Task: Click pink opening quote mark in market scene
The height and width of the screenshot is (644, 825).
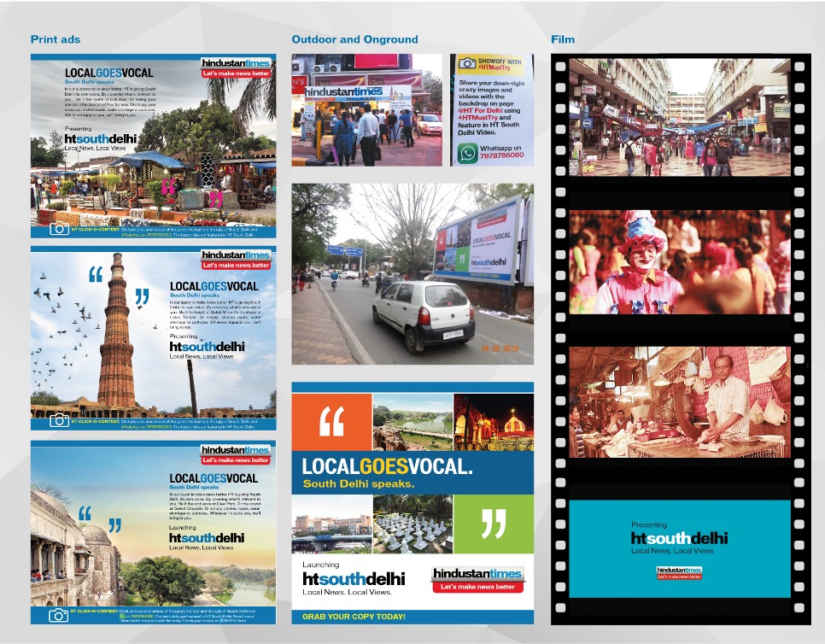Action: pos(168,185)
